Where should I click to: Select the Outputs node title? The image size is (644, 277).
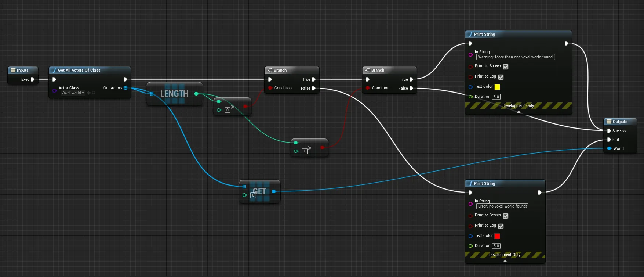[x=620, y=122]
